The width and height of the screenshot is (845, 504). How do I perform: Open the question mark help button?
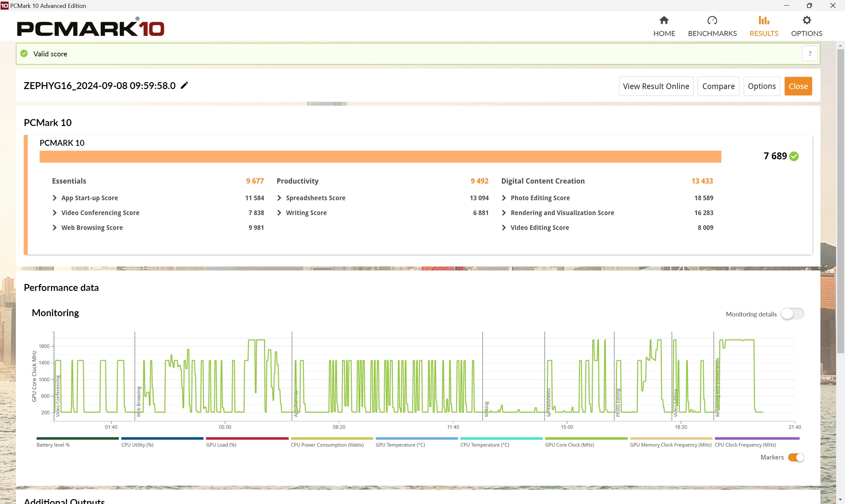(x=810, y=54)
